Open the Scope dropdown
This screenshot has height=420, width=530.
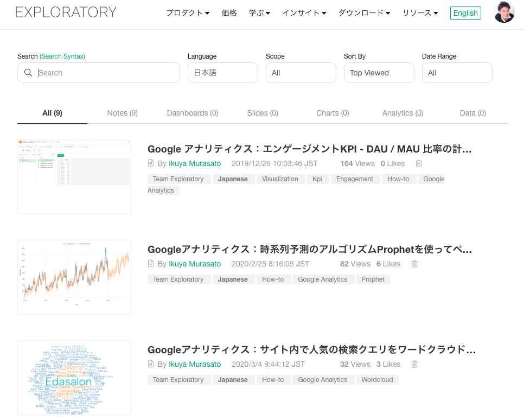coord(301,73)
